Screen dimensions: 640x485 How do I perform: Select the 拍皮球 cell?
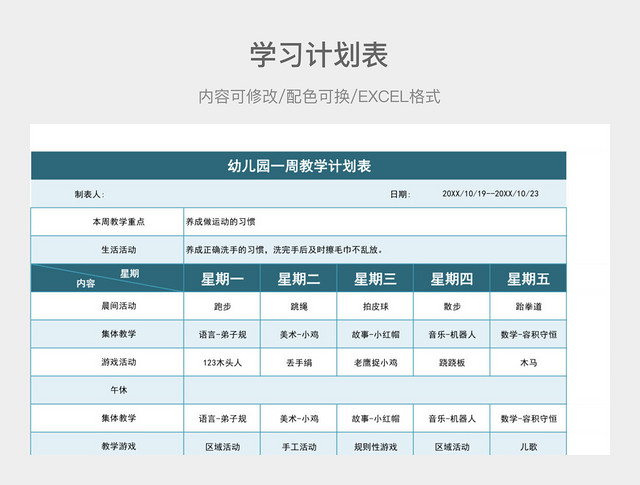pos(375,306)
